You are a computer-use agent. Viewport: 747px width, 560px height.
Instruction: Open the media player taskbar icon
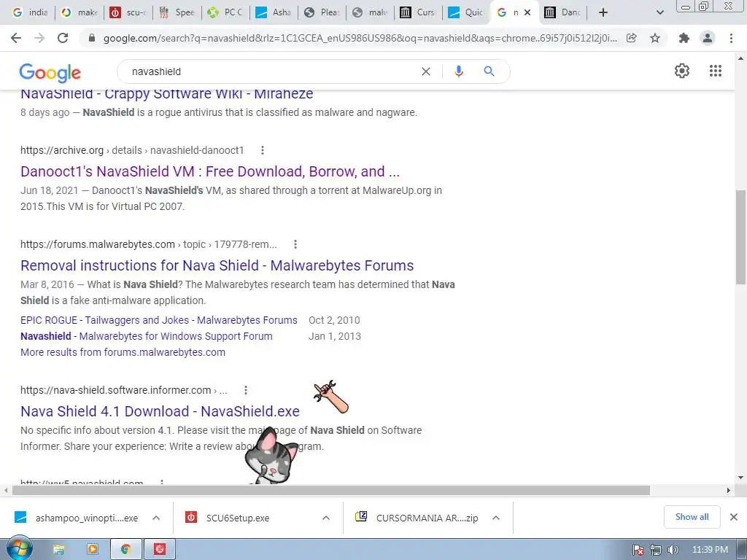(x=93, y=550)
